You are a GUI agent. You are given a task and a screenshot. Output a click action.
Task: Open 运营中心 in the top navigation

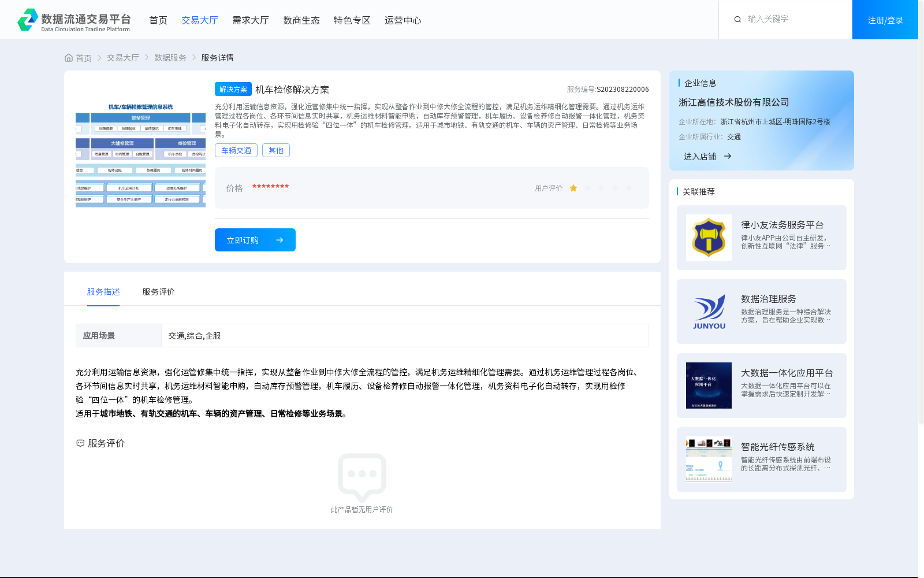(403, 20)
